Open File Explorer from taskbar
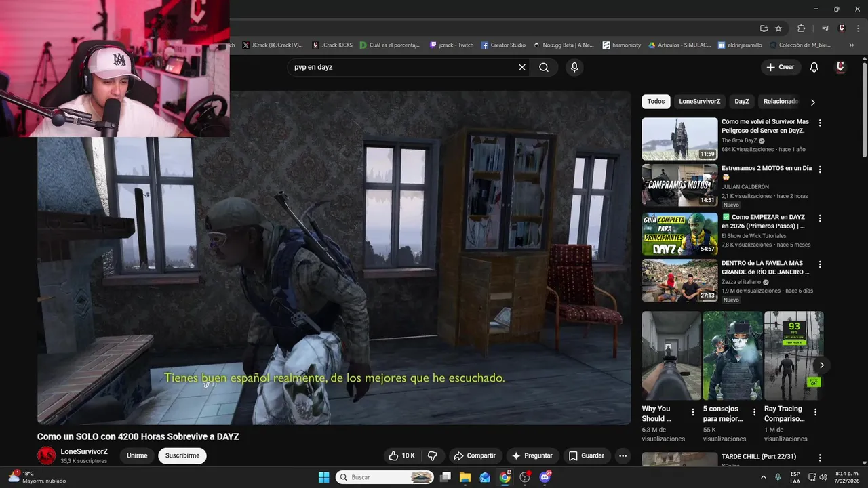868x488 pixels. (465, 477)
